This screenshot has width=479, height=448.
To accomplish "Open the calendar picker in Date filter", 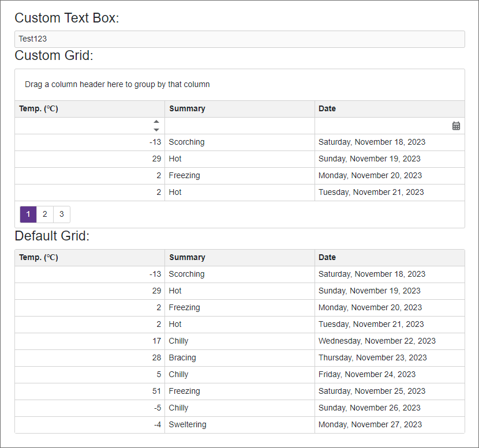I will coord(456,126).
